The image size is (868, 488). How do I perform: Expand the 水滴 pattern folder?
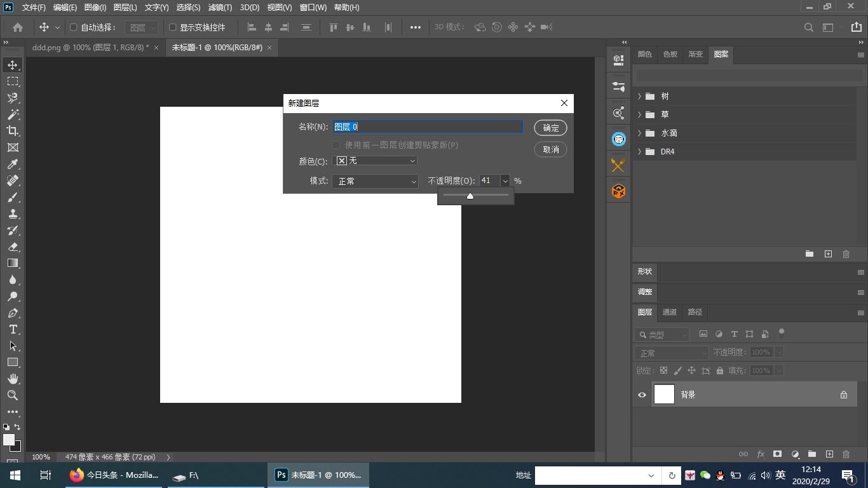pos(639,133)
